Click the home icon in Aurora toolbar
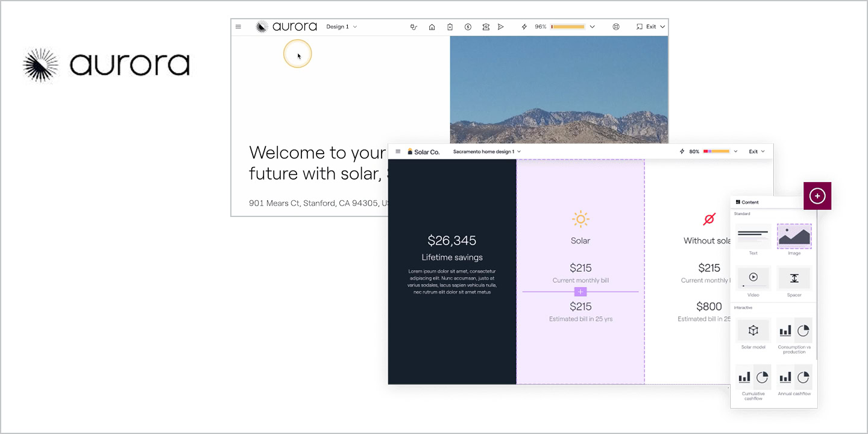The width and height of the screenshot is (868, 434). click(432, 27)
